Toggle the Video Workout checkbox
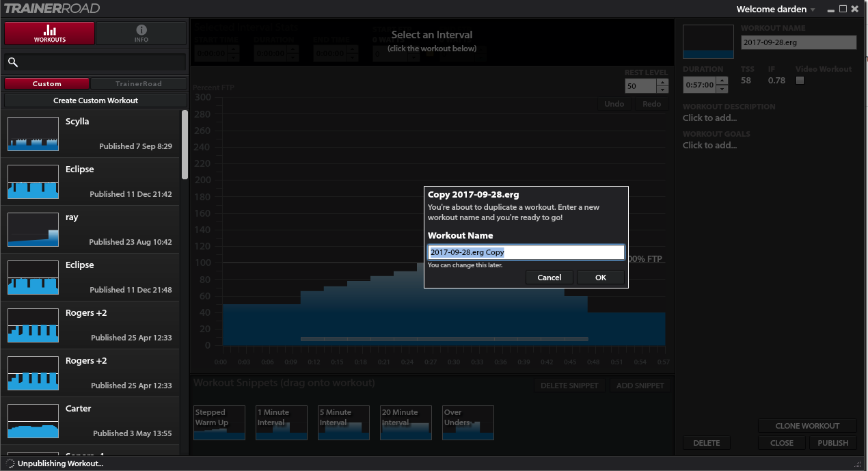The height and width of the screenshot is (471, 868). [x=800, y=81]
